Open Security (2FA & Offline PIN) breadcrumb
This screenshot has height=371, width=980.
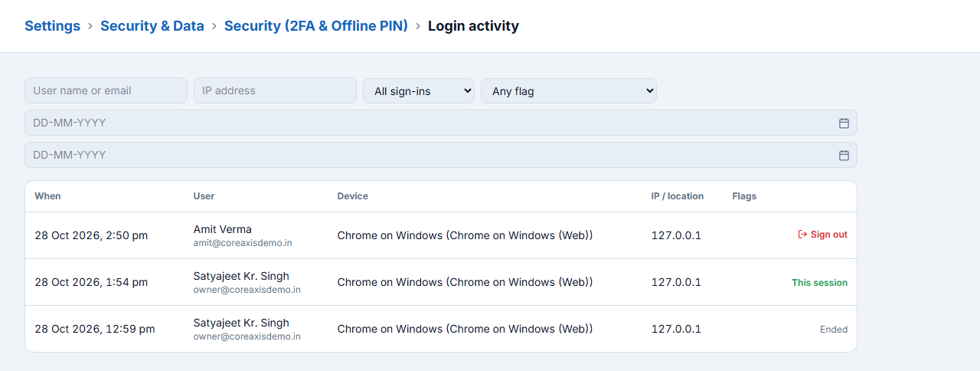pyautogui.click(x=317, y=26)
